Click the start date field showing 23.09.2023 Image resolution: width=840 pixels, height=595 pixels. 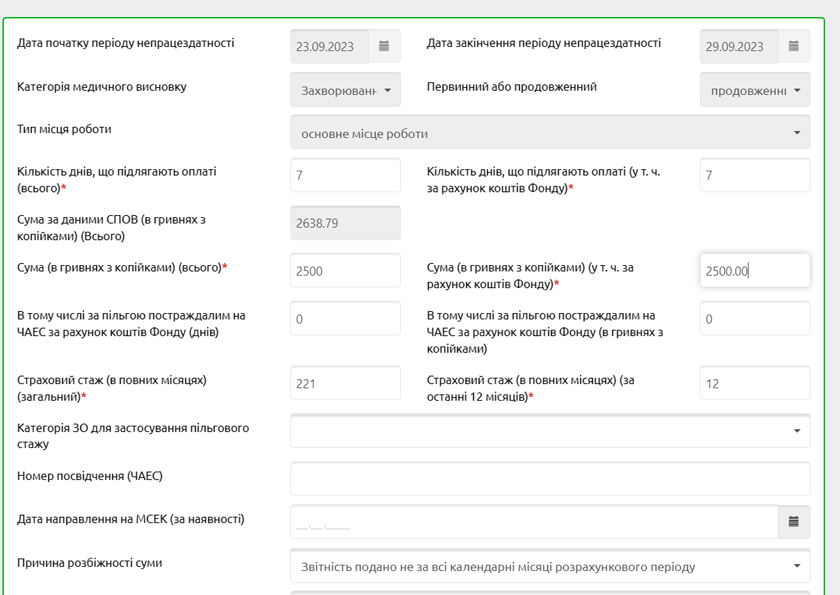click(330, 46)
